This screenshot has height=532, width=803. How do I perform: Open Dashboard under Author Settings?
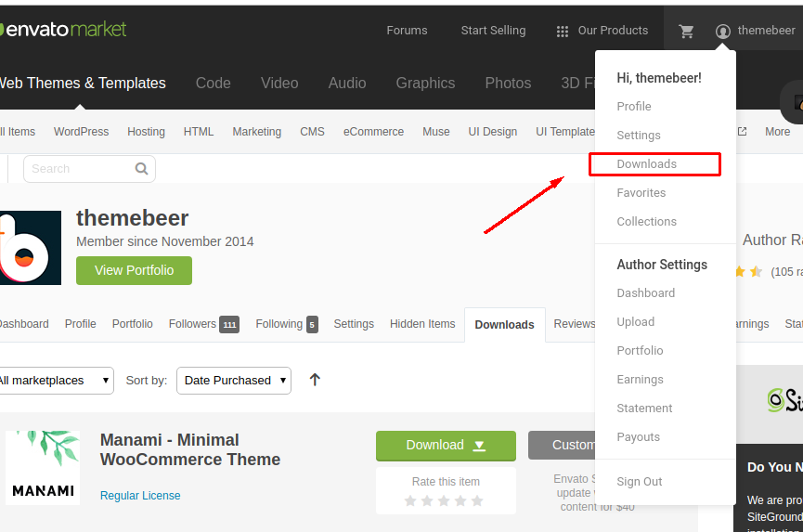tap(646, 292)
